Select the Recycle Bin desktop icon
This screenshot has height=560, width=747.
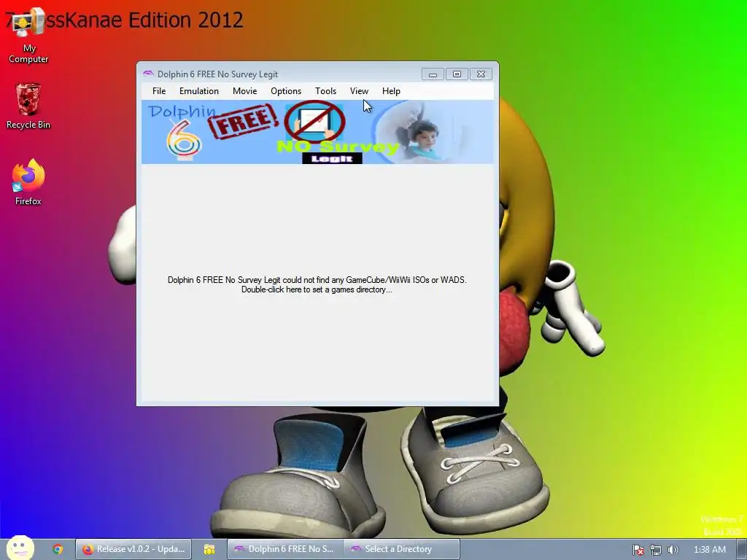click(28, 106)
